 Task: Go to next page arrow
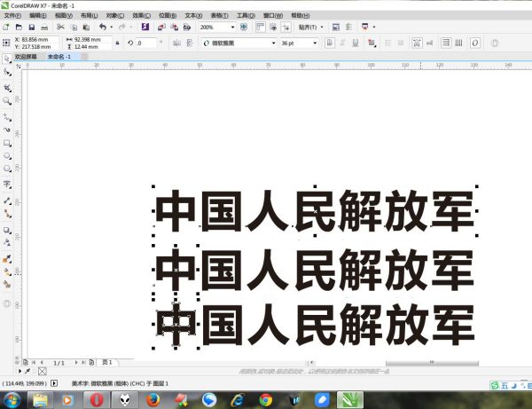tap(76, 363)
